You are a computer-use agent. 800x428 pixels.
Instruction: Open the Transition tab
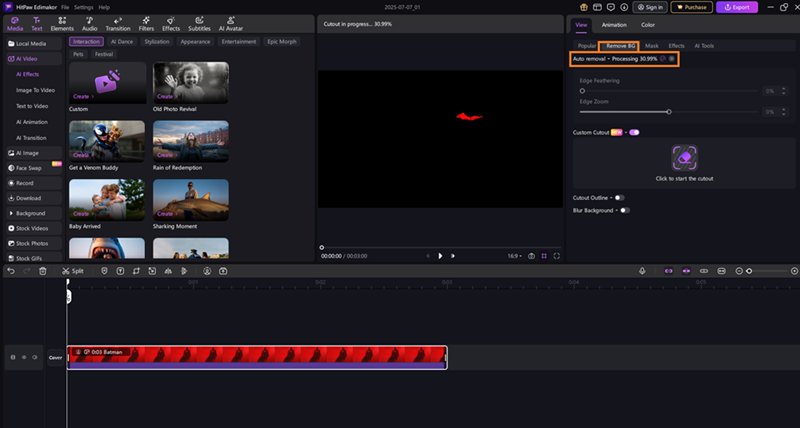(118, 24)
